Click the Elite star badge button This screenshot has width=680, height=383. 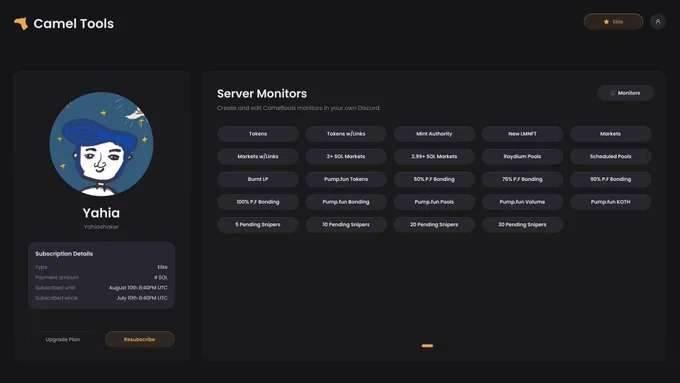coord(613,22)
